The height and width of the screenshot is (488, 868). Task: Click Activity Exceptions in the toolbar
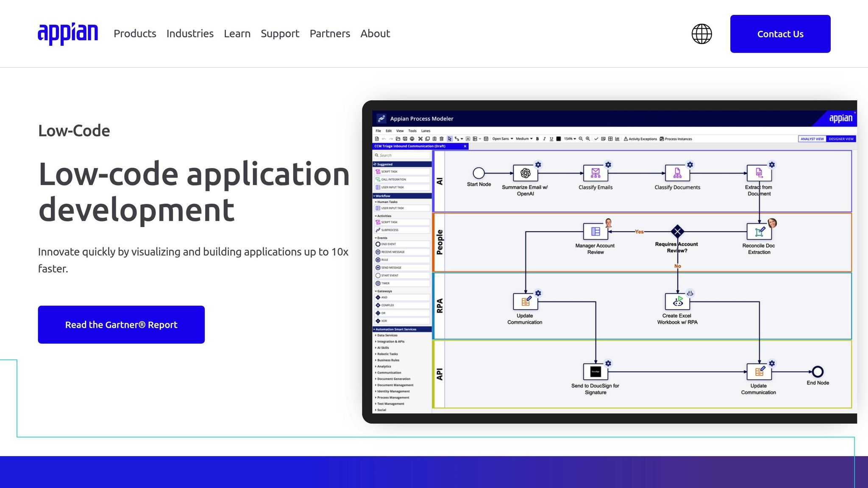(x=640, y=139)
